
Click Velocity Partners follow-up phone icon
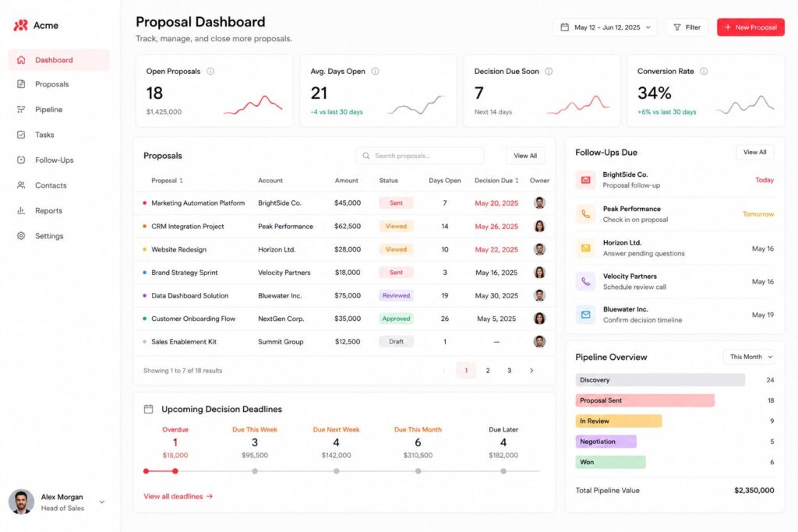pyautogui.click(x=586, y=281)
